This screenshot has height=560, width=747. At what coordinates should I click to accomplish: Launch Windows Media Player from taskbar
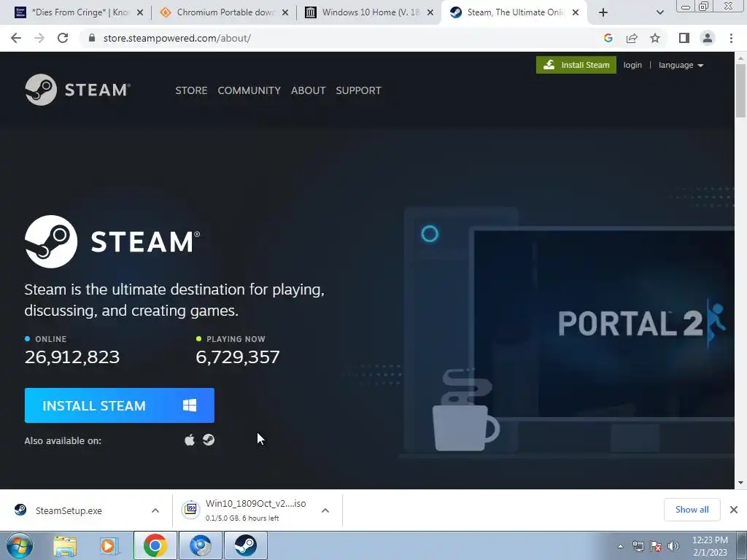[x=109, y=545]
